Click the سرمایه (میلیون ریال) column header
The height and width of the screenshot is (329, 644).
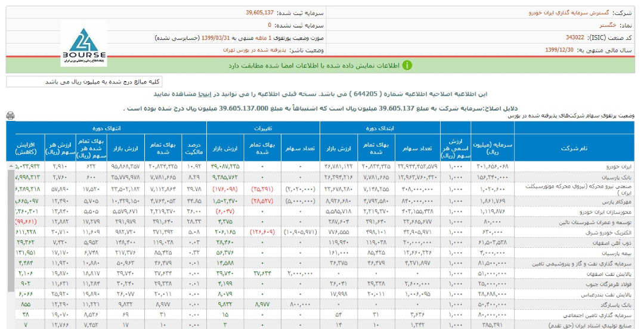click(x=493, y=148)
